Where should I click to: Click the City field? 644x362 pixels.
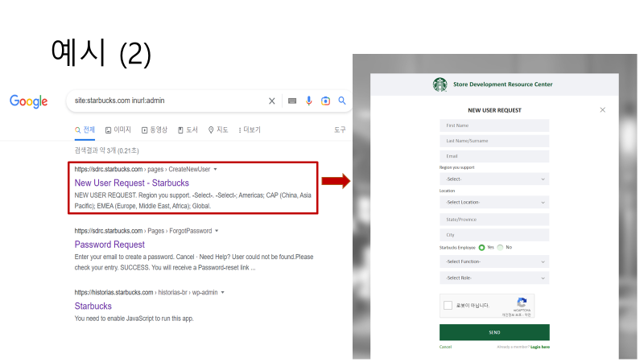click(x=494, y=235)
